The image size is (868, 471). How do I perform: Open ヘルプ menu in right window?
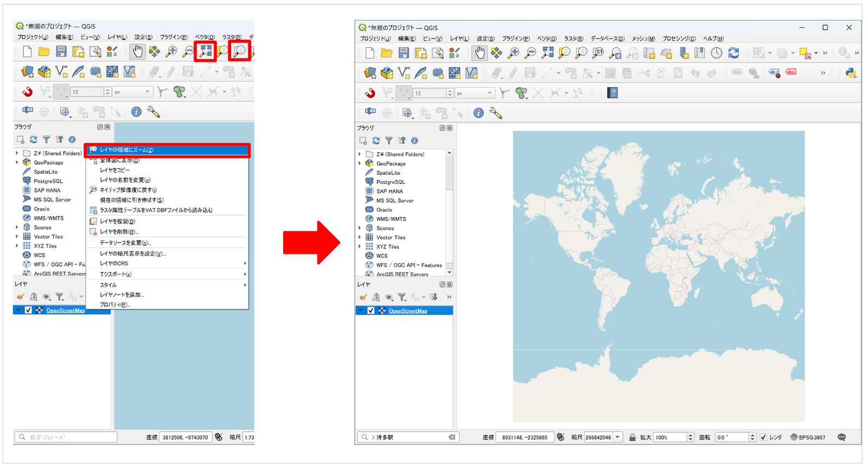tap(713, 39)
